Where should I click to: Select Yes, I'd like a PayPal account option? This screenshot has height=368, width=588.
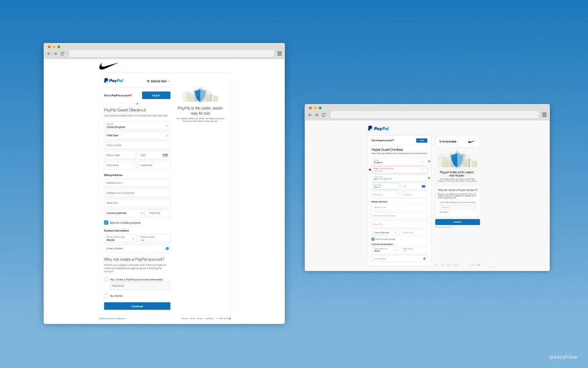coord(106,279)
